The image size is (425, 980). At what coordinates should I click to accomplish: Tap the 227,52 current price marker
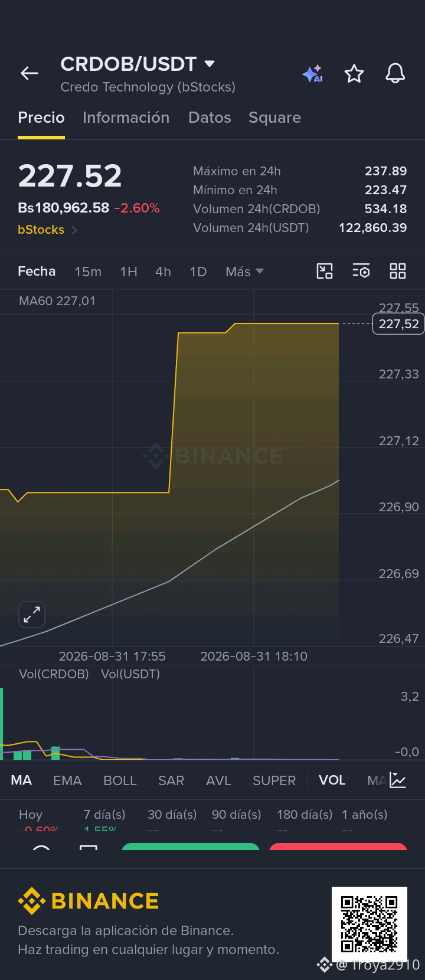(x=398, y=324)
